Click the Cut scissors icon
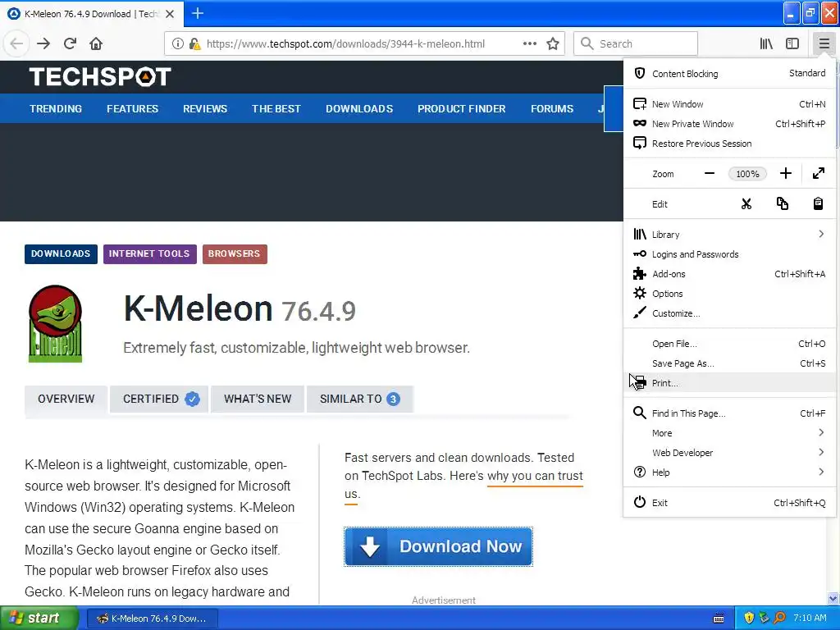 [746, 203]
